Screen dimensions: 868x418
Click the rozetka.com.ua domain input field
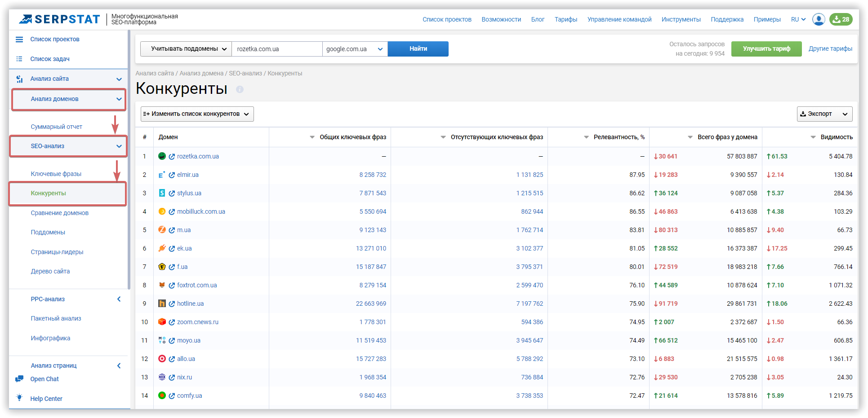pyautogui.click(x=277, y=49)
